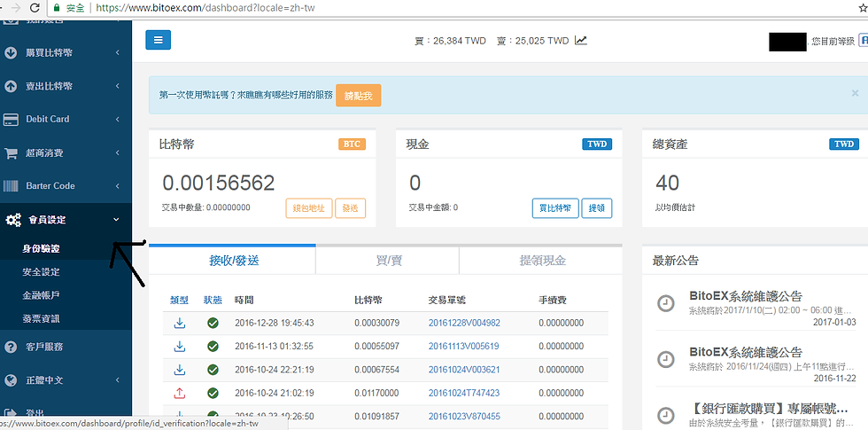Go forward in browser history
Screen dimensions: 868x430
[x=16, y=8]
